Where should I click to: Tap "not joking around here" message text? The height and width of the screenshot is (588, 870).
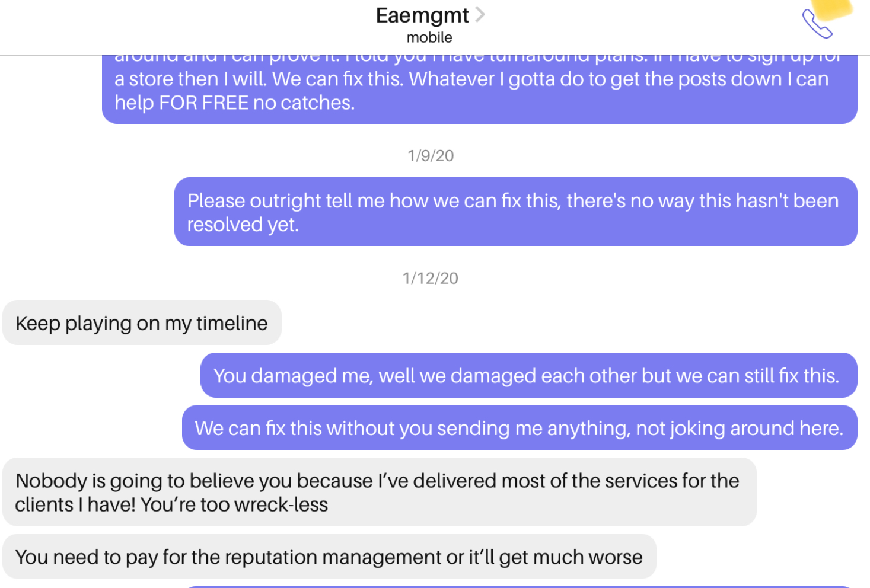click(x=739, y=428)
